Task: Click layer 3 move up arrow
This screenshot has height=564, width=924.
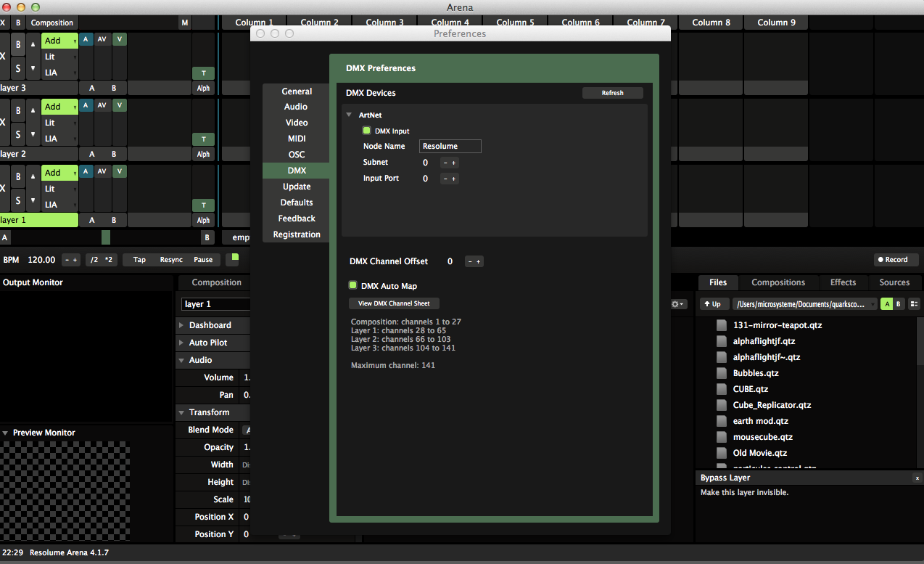Action: 32,44
